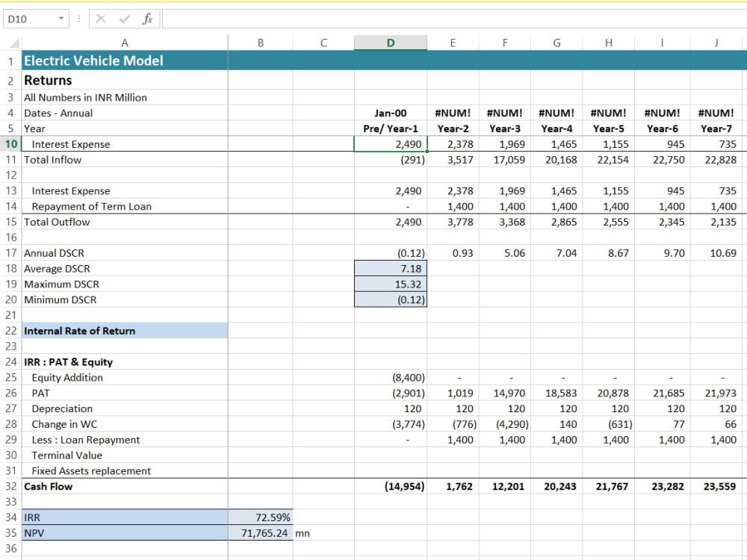The height and width of the screenshot is (560, 747).
Task: Click the Electric Vehicle Model title cell
Action: pyautogui.click(x=125, y=60)
